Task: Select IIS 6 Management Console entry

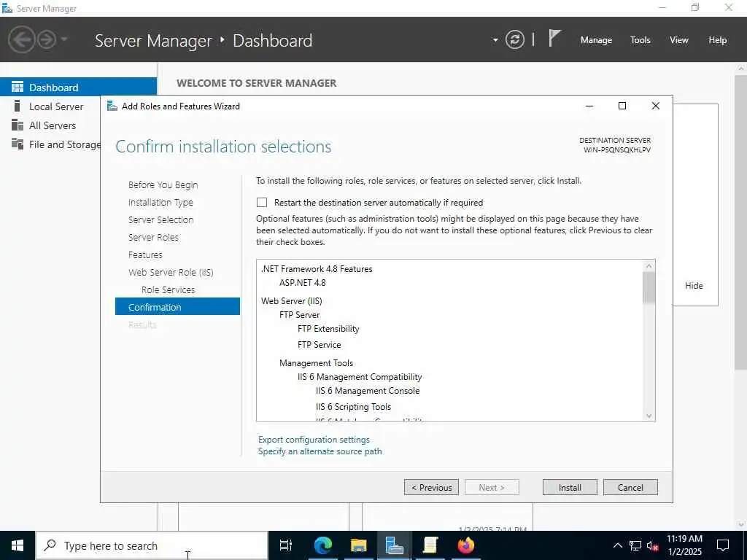Action: click(368, 391)
